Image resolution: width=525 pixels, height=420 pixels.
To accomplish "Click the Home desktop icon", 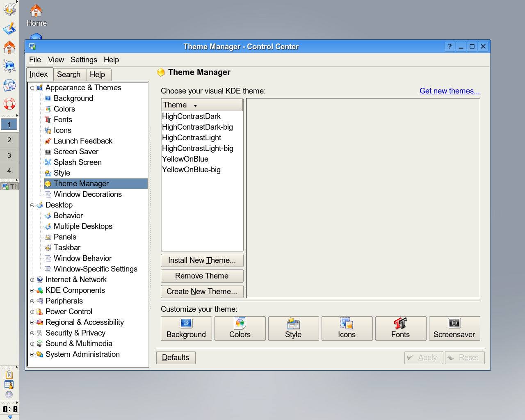I will coord(37,16).
